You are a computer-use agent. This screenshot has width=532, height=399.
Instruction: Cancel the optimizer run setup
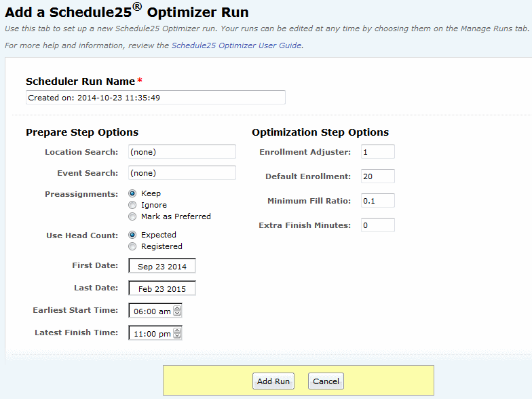point(326,381)
